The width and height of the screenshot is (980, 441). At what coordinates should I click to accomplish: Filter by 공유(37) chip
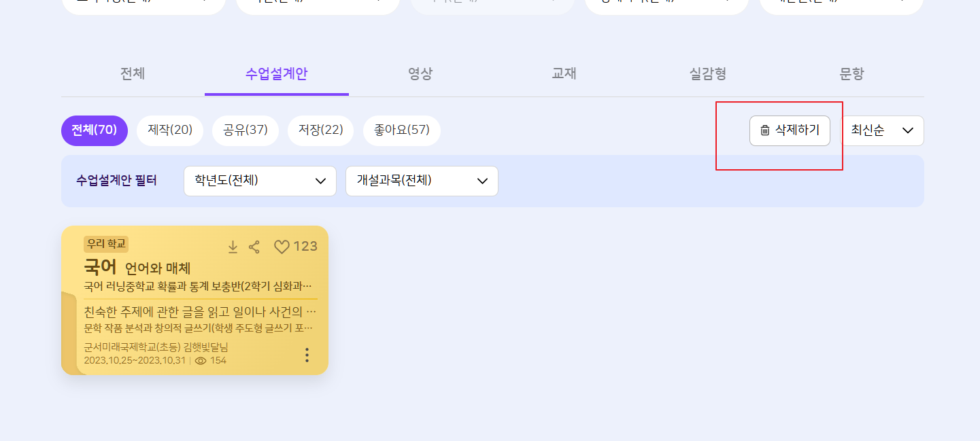click(x=246, y=130)
